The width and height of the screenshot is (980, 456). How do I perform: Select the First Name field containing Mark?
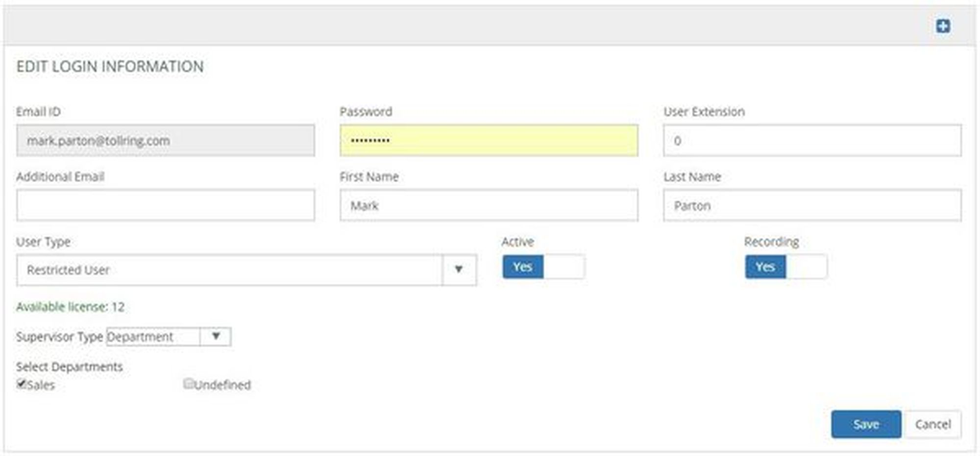pyautogui.click(x=489, y=205)
